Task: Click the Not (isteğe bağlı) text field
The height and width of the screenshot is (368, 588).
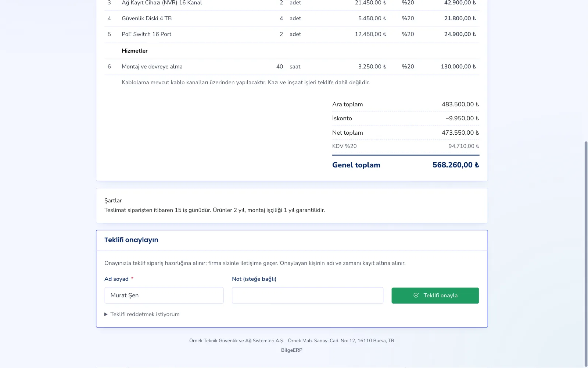Action: tap(308, 296)
